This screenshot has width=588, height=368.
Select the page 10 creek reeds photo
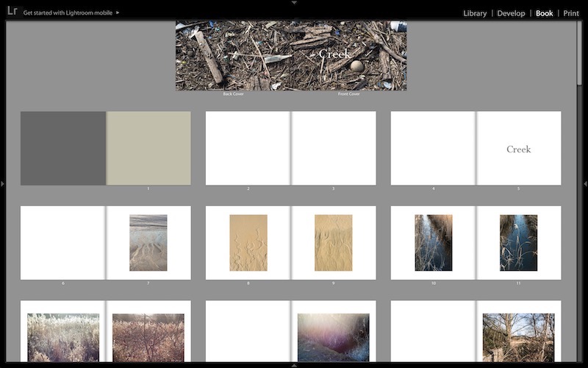(x=433, y=243)
